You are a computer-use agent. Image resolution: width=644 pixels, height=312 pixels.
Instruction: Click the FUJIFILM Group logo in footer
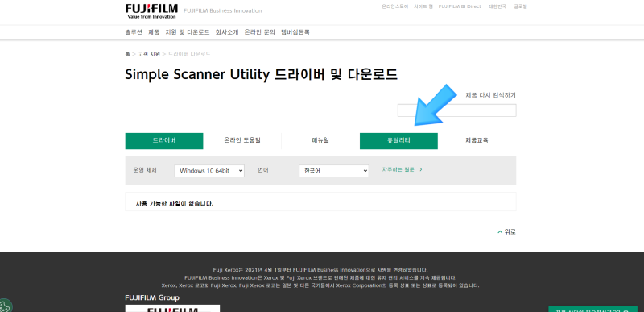172,308
